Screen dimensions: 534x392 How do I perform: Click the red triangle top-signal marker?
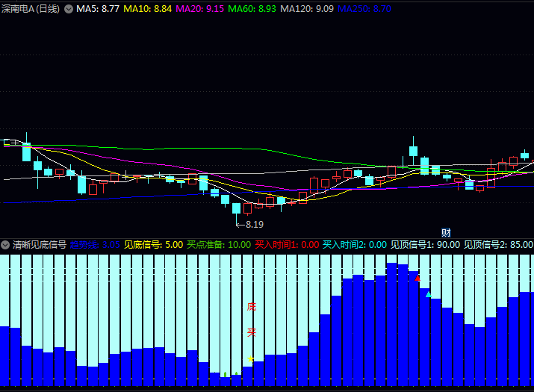417,278
